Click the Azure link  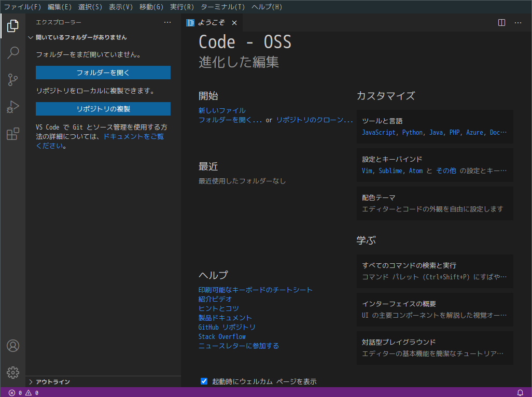pos(474,133)
